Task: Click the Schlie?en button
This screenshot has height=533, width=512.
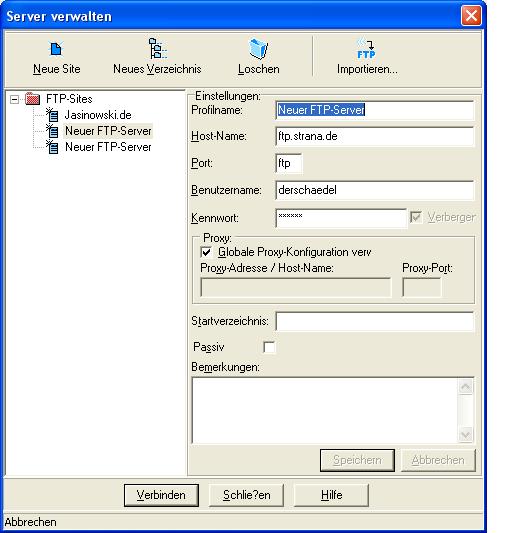Action: pos(246,495)
